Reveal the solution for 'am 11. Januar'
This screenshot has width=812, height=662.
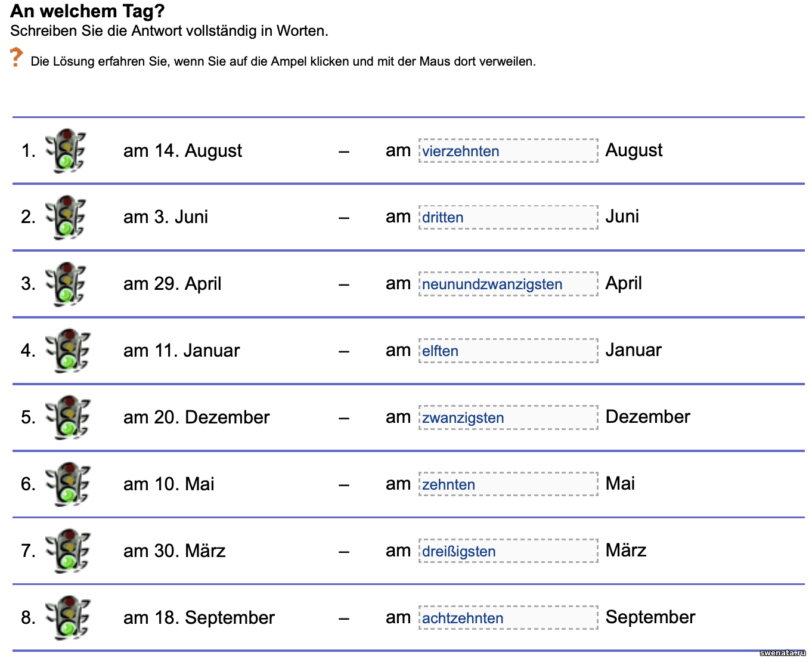tap(67, 351)
